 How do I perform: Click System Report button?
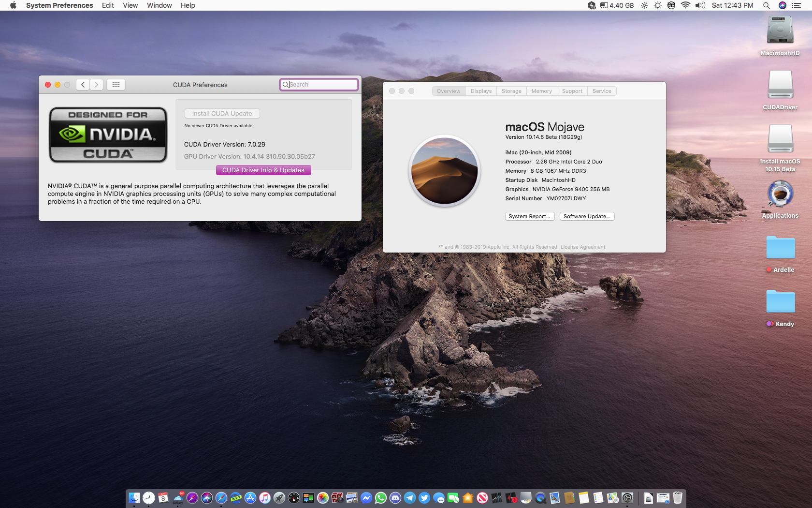(529, 216)
